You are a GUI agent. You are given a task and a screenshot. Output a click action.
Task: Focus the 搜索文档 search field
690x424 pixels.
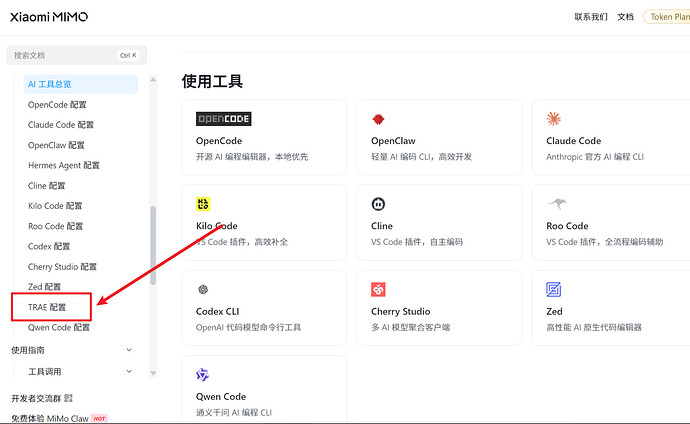(77, 55)
